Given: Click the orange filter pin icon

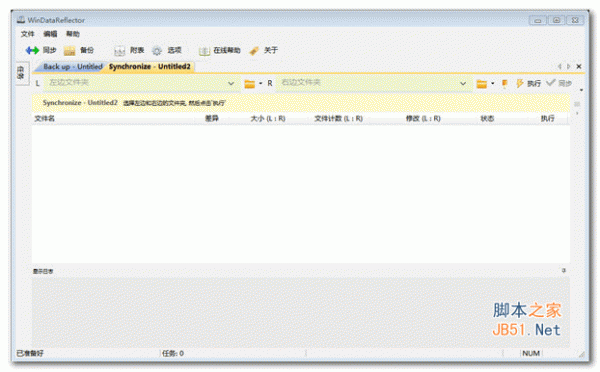Looking at the screenshot, I should (x=505, y=83).
